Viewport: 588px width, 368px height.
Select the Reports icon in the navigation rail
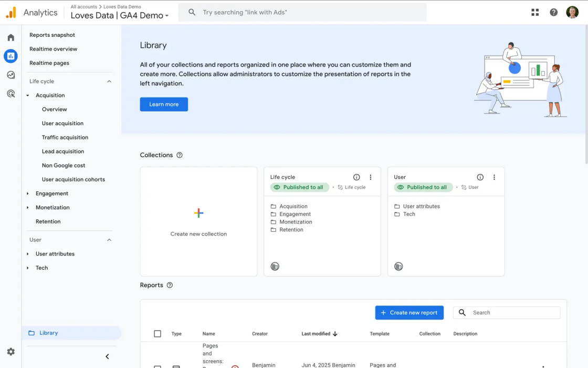10,56
